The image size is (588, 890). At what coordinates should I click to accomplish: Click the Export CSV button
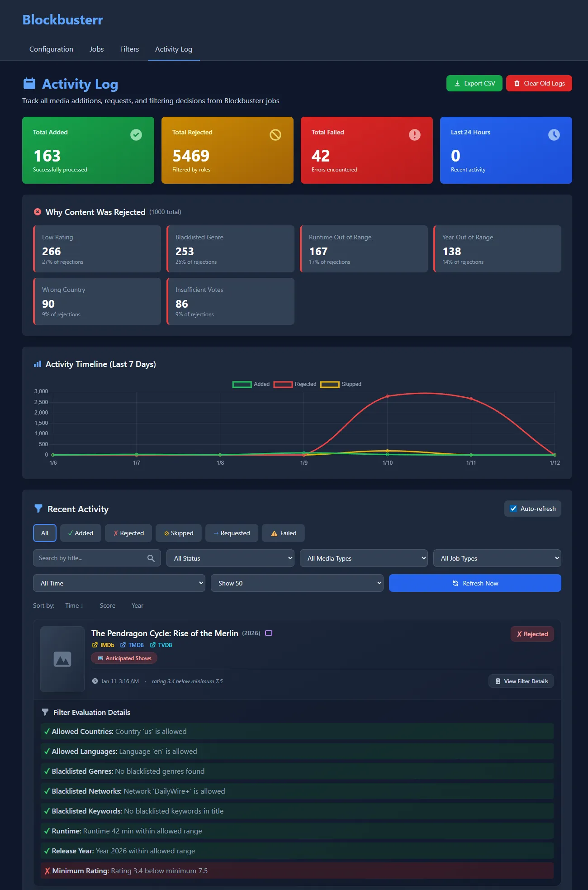(474, 83)
